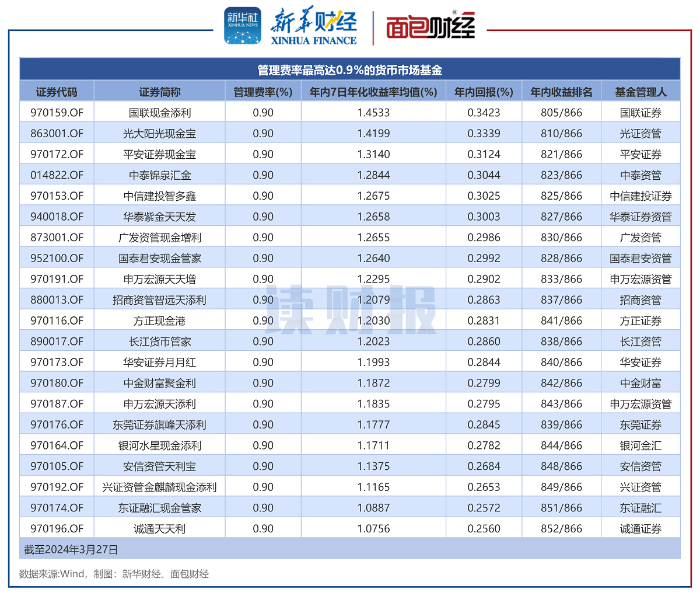Viewport: 700px width, 596px height.
Task: Select the 管理费率(%) column header
Action: [262, 92]
